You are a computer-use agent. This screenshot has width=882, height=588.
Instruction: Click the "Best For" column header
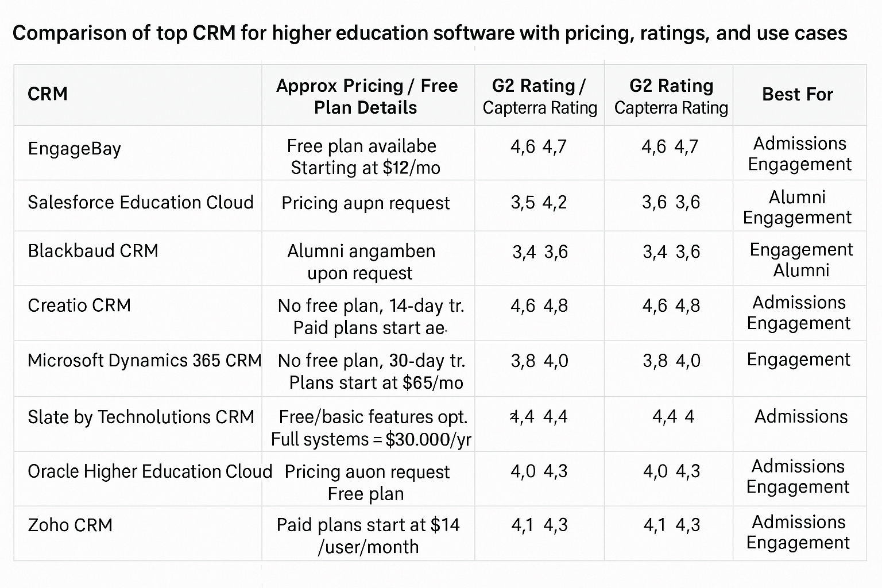(798, 94)
